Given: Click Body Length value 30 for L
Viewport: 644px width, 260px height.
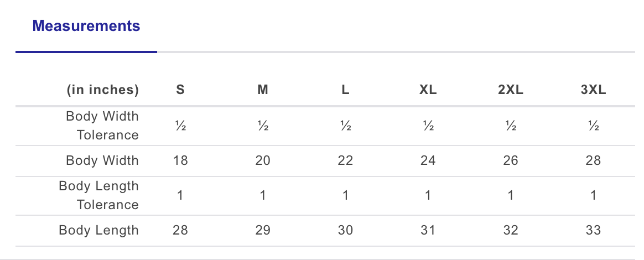Looking at the screenshot, I should pos(345,230).
